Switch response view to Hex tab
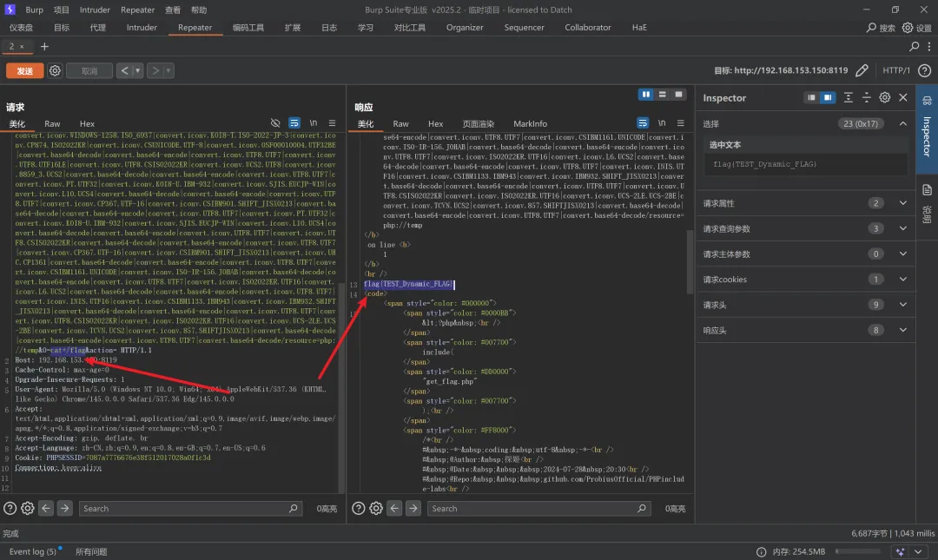 pos(435,124)
